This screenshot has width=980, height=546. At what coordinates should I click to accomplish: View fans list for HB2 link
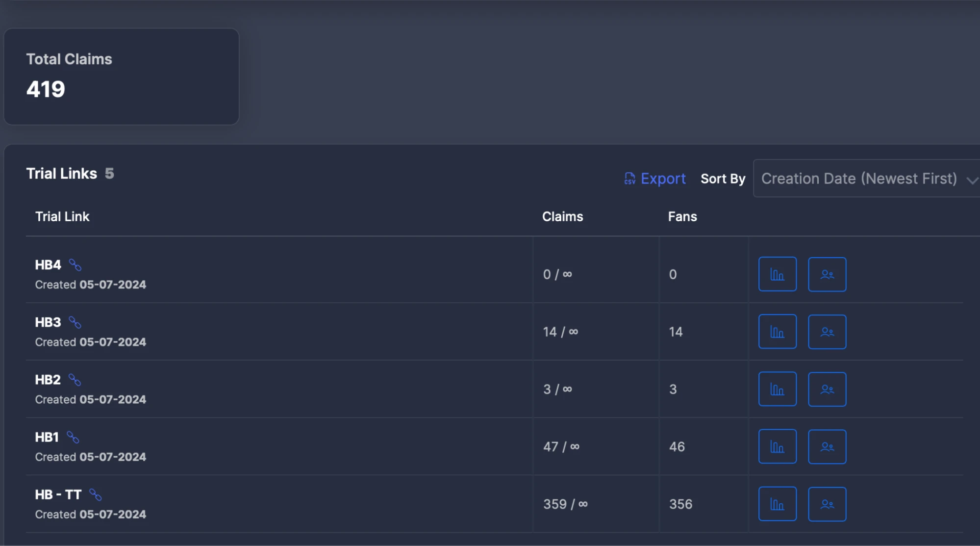827,389
